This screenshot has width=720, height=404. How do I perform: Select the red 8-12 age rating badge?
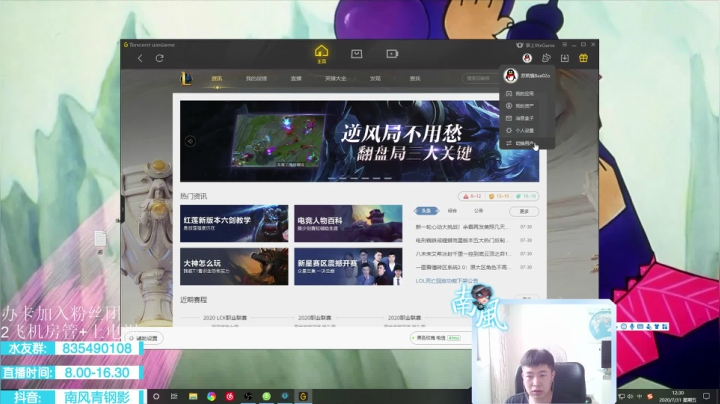tap(472, 196)
